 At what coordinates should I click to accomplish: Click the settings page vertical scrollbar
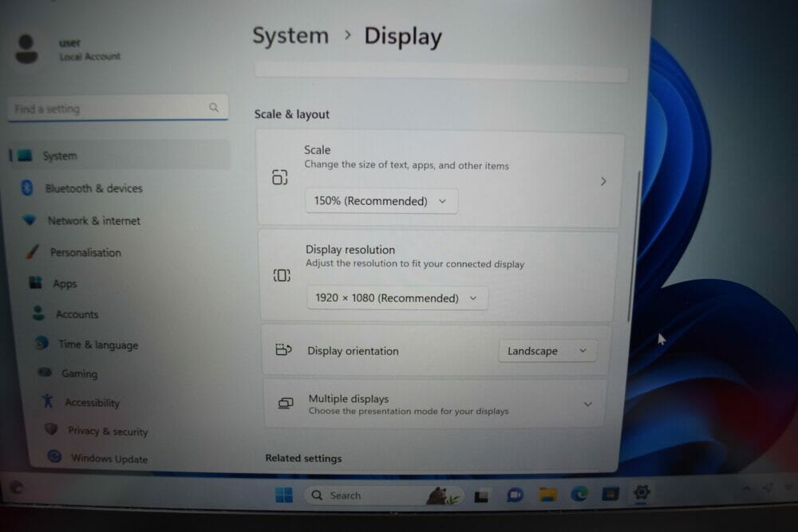[x=634, y=246]
